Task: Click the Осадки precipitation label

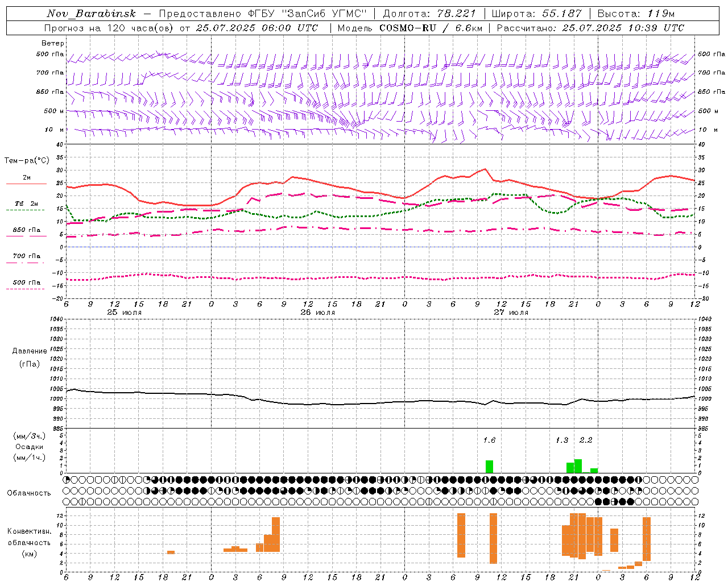Action: [29, 447]
